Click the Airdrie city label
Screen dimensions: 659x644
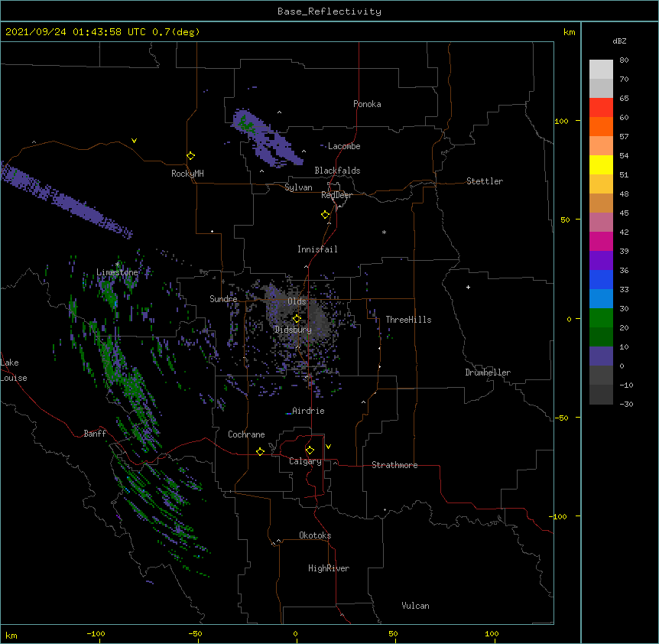[308, 411]
